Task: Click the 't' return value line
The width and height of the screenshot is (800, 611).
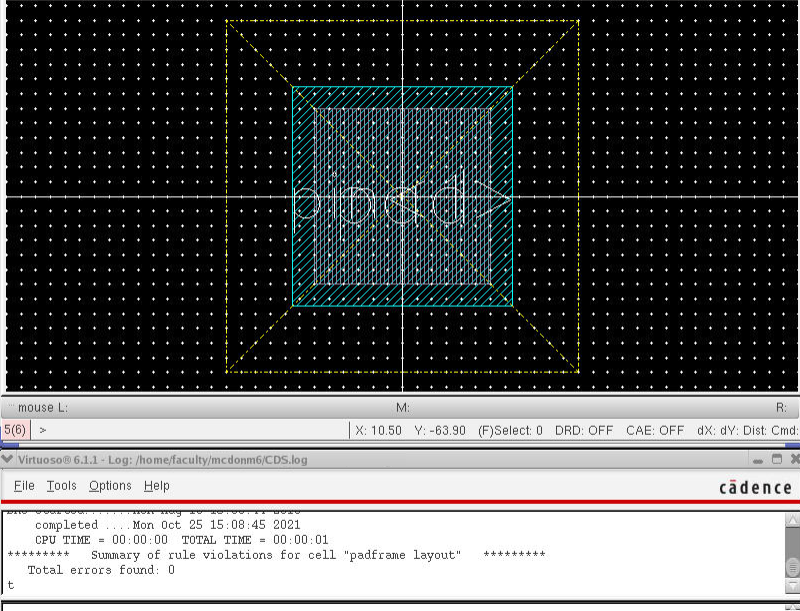Action: [11, 585]
